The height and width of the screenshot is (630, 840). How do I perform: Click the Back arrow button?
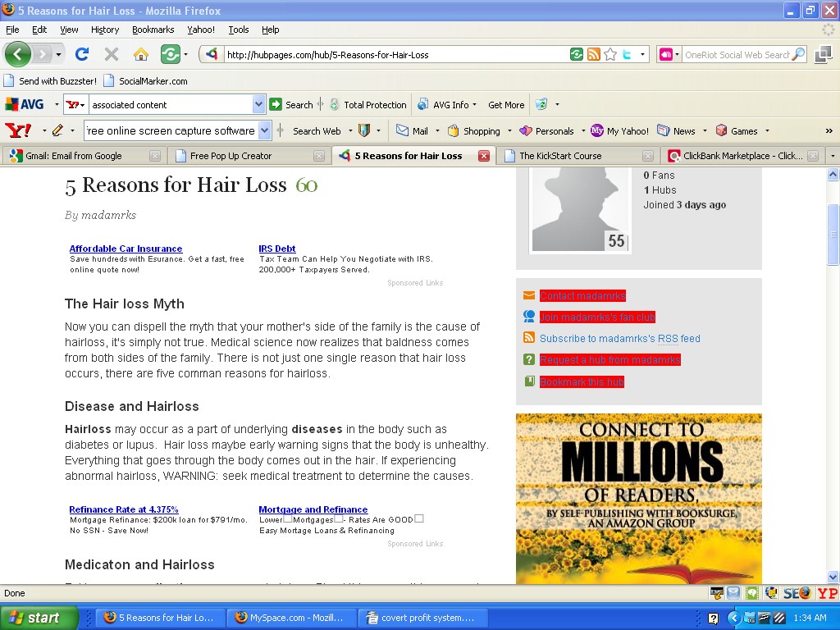18,54
